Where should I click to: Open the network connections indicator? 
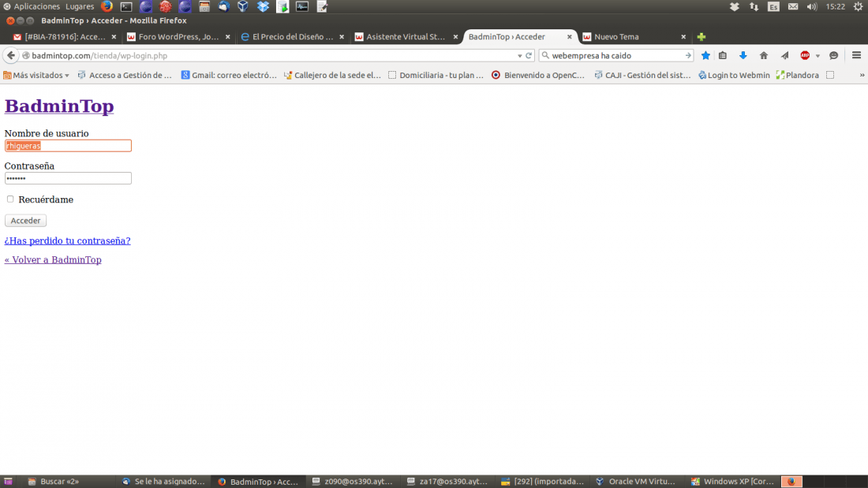coord(754,6)
